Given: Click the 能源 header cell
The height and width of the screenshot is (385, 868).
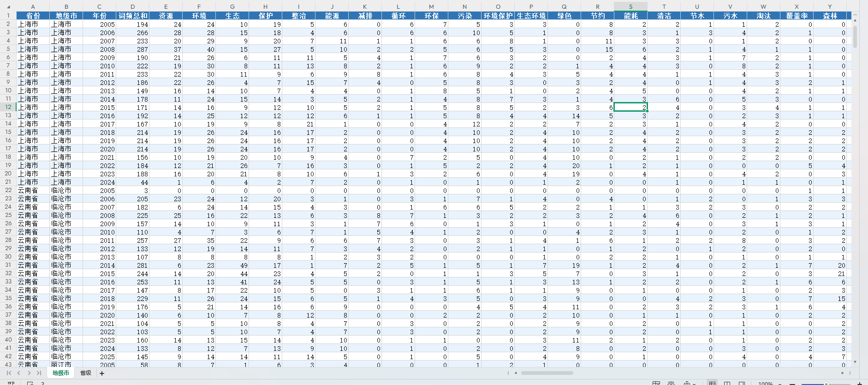Looking at the screenshot, I should coord(332,16).
